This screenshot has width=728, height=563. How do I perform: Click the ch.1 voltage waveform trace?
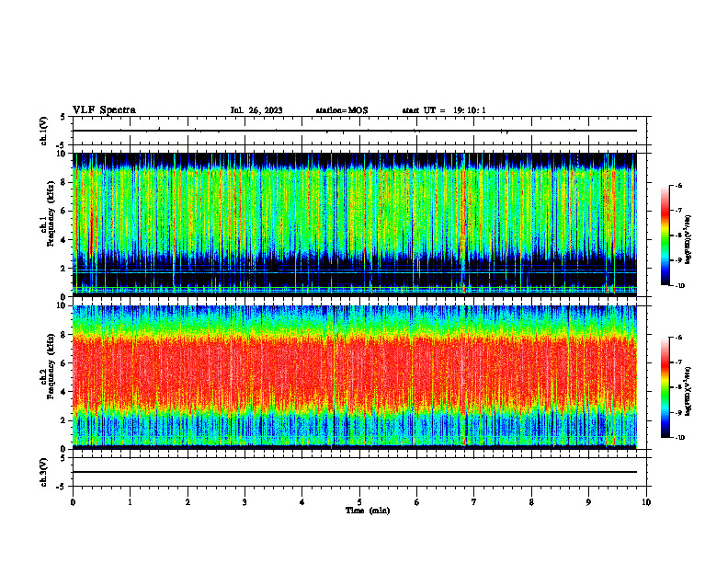pos(355,131)
